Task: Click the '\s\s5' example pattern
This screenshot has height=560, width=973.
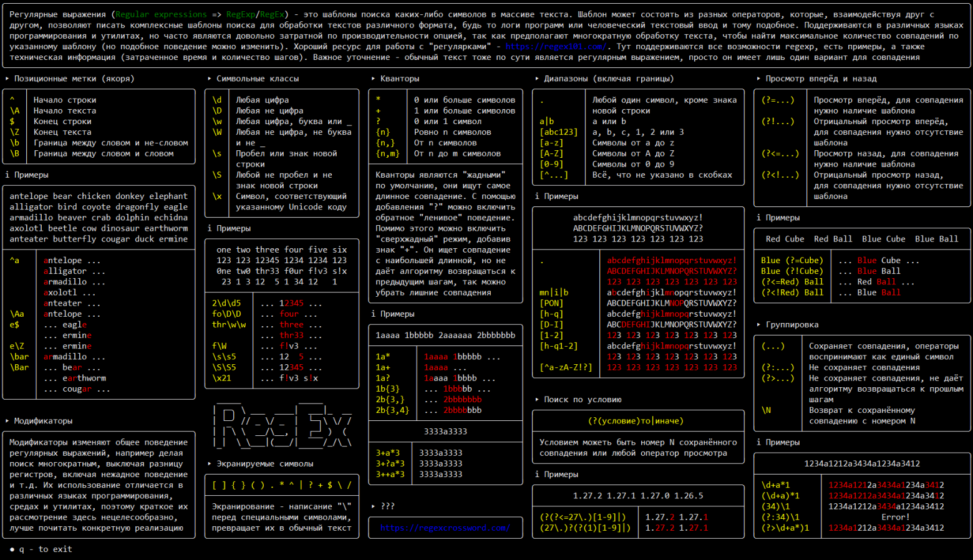Action: [x=224, y=357]
